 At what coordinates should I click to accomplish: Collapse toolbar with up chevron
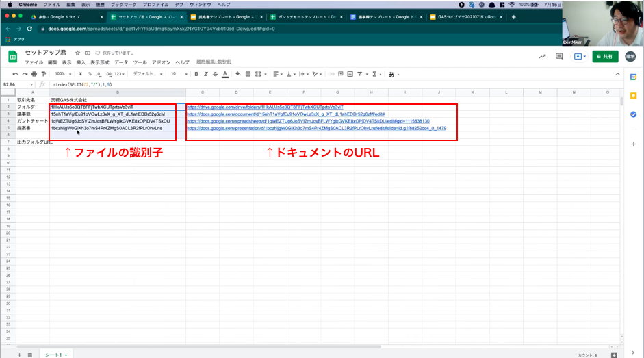[x=618, y=74]
